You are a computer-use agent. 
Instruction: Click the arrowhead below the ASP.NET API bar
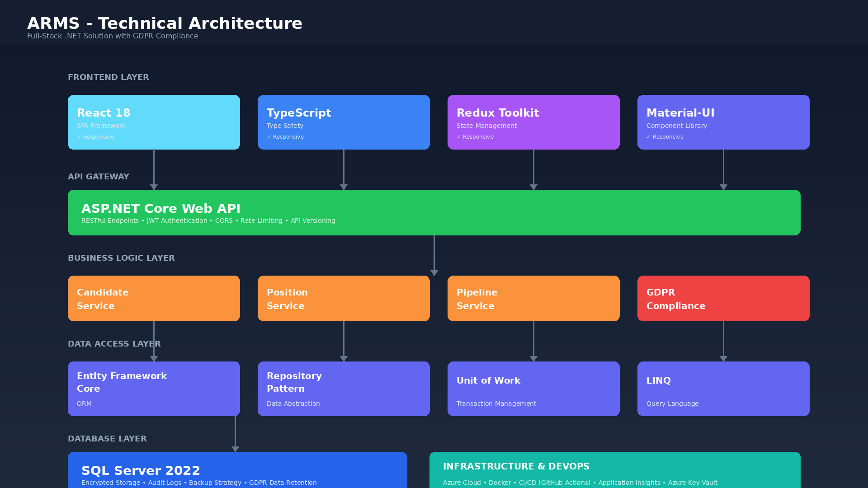pyautogui.click(x=434, y=273)
